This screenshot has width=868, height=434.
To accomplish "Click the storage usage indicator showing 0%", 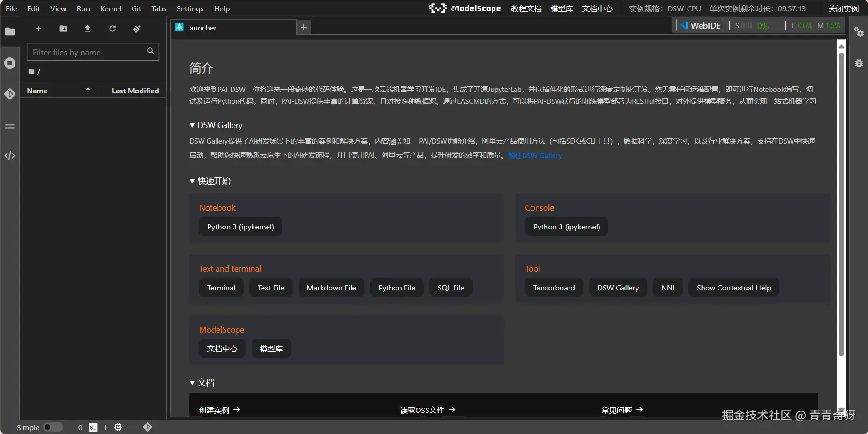I will (x=752, y=26).
